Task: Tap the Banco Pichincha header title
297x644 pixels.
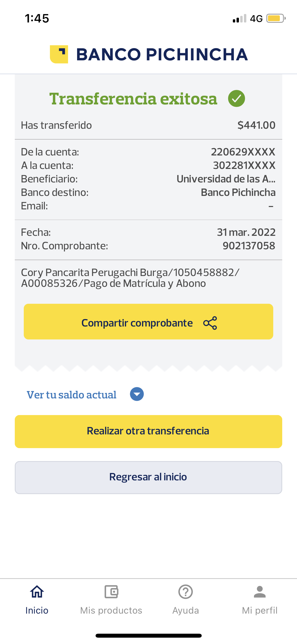Action: pyautogui.click(x=162, y=54)
